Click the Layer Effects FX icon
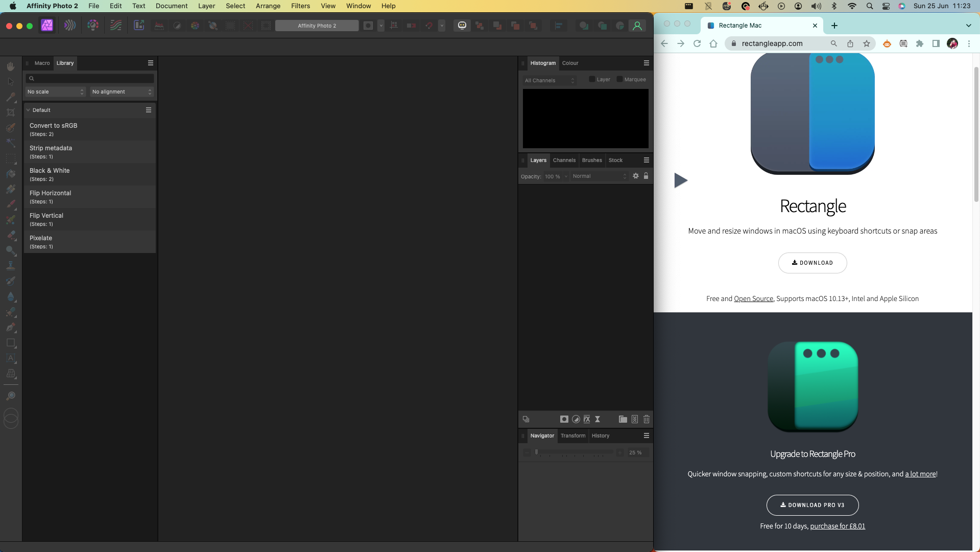Screen dimensions: 980x552 (x=587, y=419)
